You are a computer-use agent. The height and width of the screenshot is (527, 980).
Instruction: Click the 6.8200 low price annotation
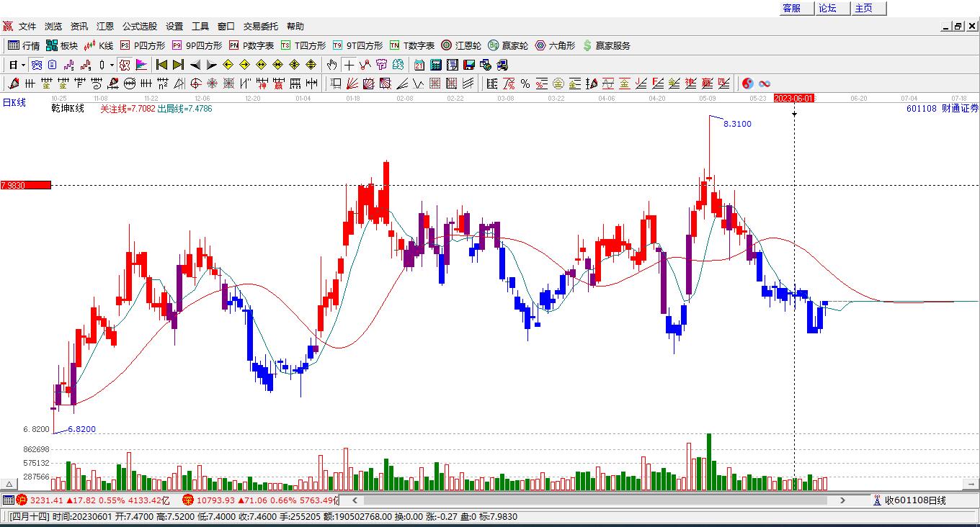[81, 429]
